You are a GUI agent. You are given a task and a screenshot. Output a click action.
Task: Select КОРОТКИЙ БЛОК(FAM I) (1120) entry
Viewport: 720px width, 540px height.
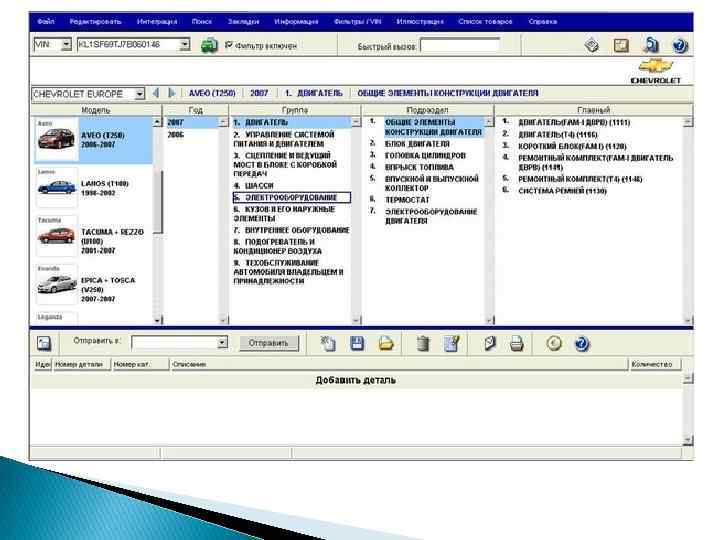[572, 146]
